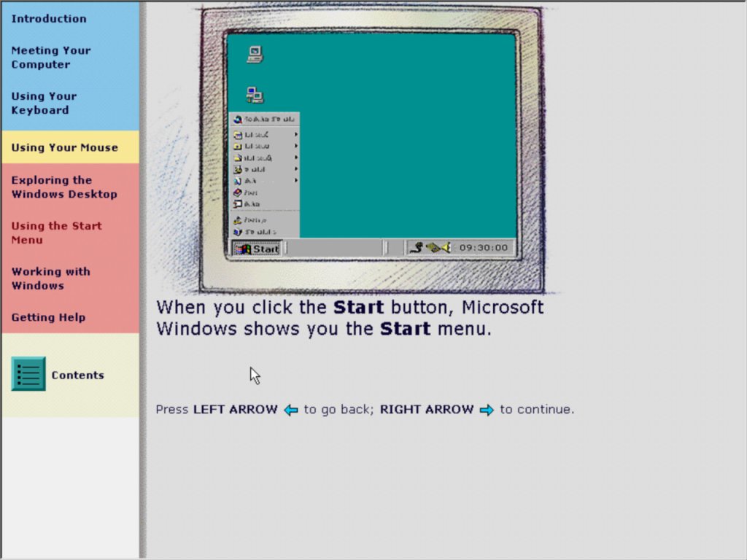
Task: Click the speaker icon in illustrated system tray
Action: tap(446, 248)
